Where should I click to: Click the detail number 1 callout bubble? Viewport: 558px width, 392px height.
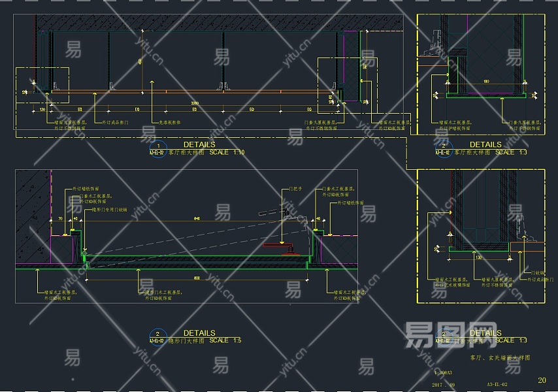click(x=158, y=149)
